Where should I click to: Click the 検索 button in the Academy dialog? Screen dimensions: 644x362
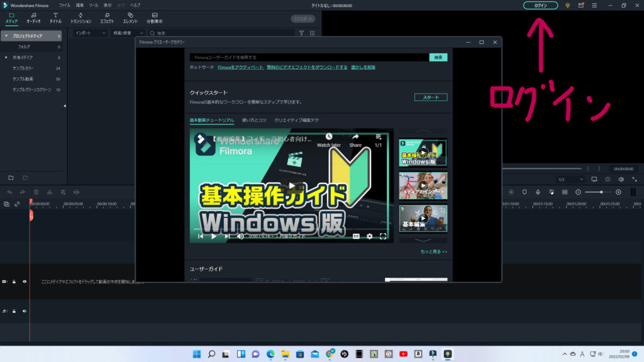click(438, 57)
